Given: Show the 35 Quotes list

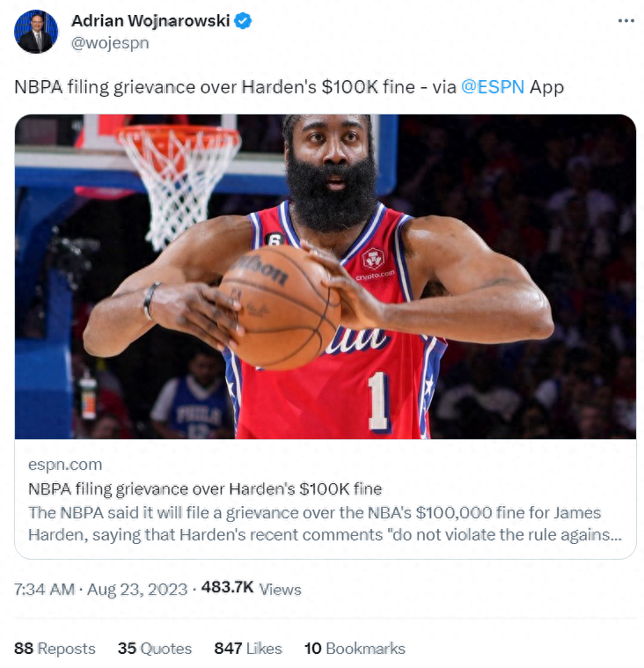Looking at the screenshot, I should tap(155, 649).
